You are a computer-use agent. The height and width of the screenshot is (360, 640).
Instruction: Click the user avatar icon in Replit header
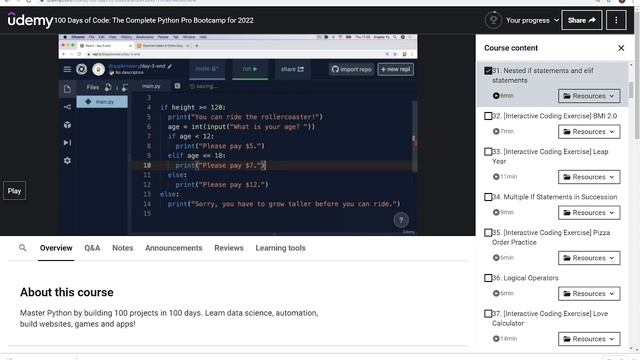98,69
